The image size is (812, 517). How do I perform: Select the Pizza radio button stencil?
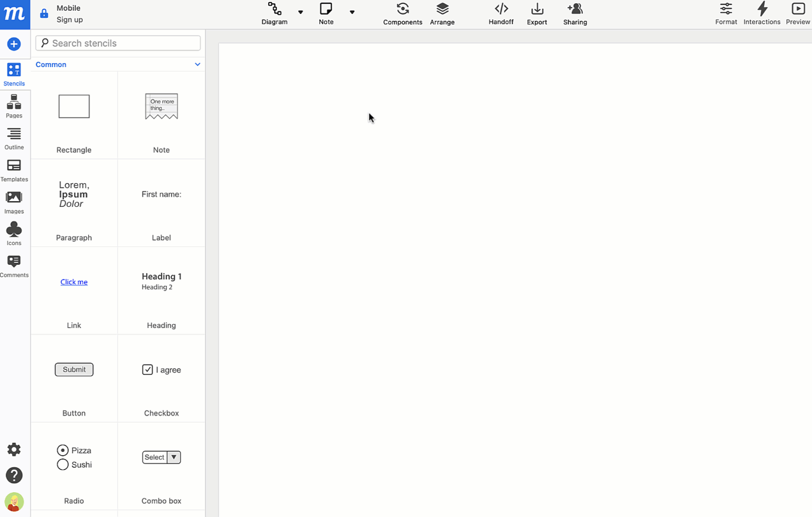[63, 450]
